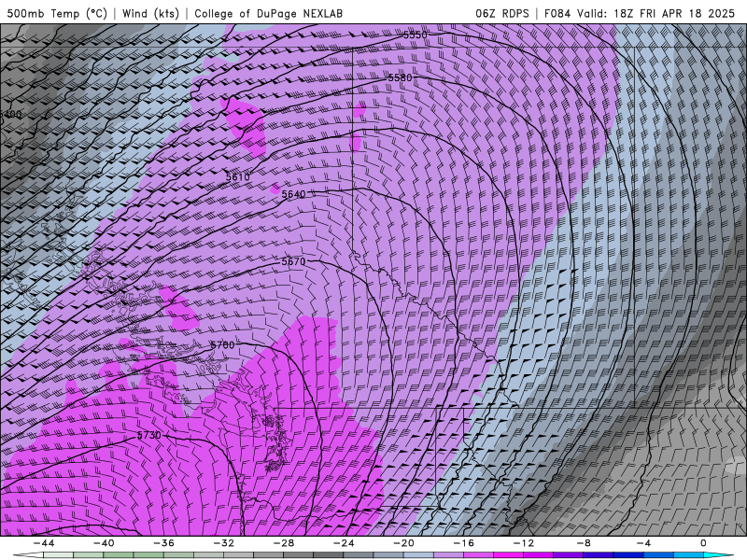Click the pale green swatch below -44
This screenshot has width=747, height=560.
(x=58, y=555)
